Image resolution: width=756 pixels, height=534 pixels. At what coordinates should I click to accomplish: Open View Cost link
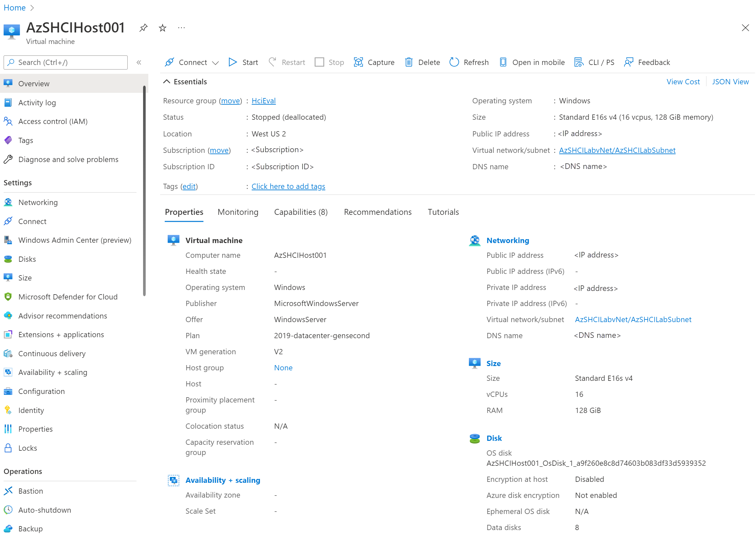(683, 82)
